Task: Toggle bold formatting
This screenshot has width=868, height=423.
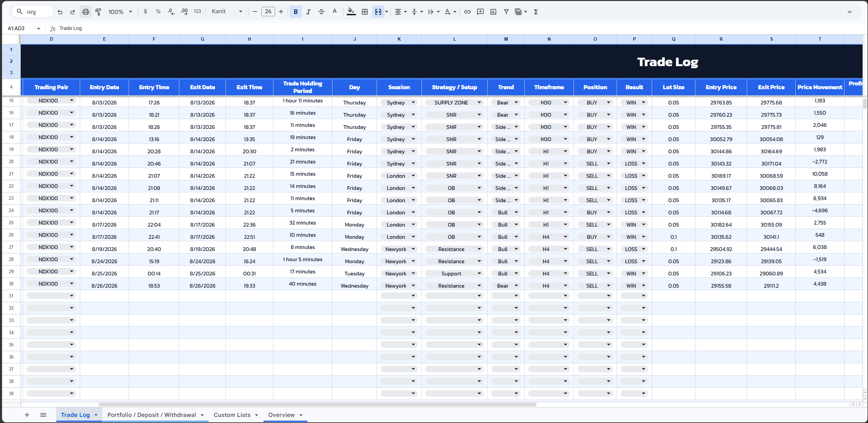Action: pyautogui.click(x=295, y=12)
